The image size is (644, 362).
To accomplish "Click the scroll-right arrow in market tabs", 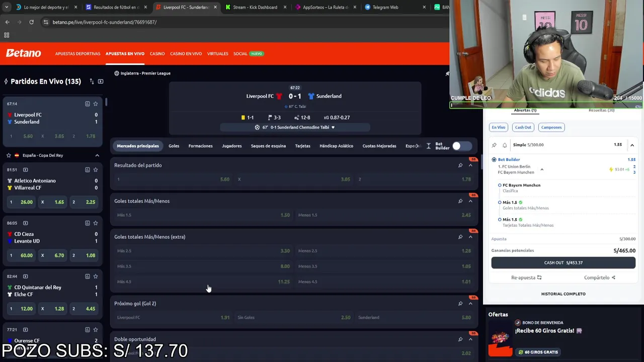I will pyautogui.click(x=417, y=146).
